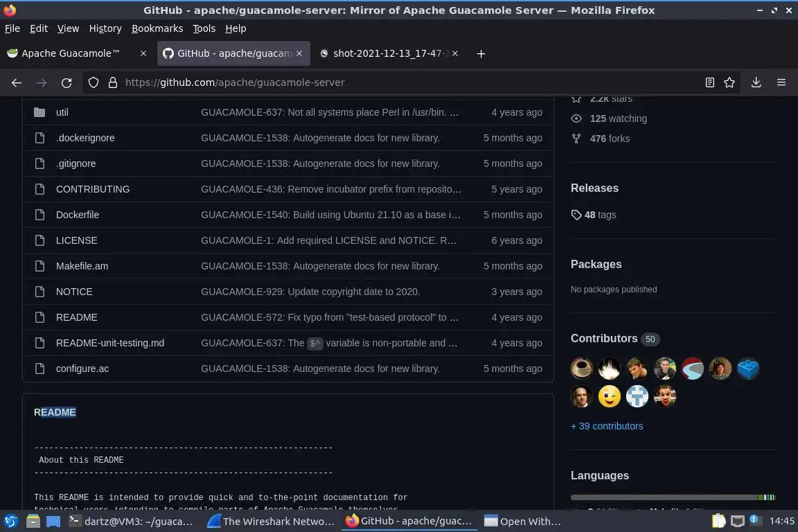The image size is (798, 532).
Task: Click the clipboard tray icon
Action: pos(718,521)
